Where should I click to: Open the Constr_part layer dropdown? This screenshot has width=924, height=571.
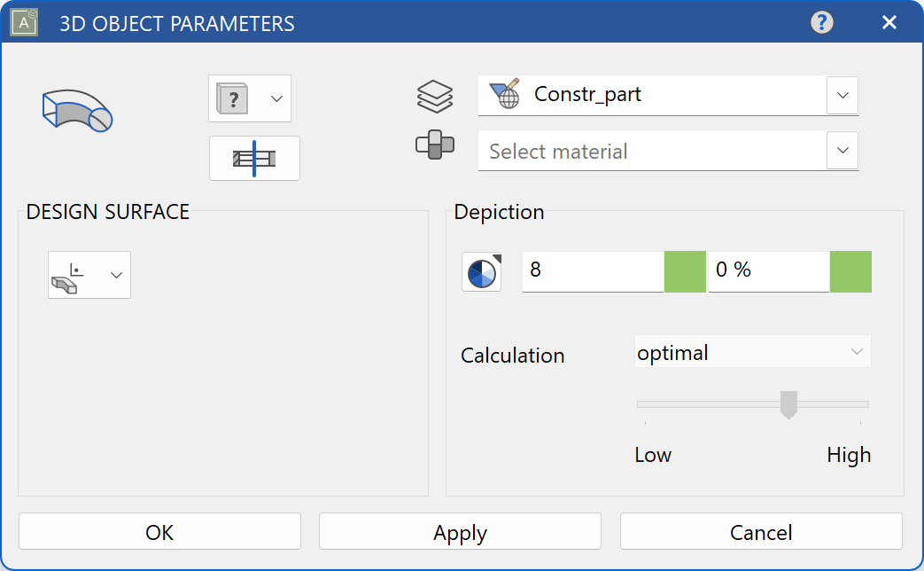pos(842,95)
